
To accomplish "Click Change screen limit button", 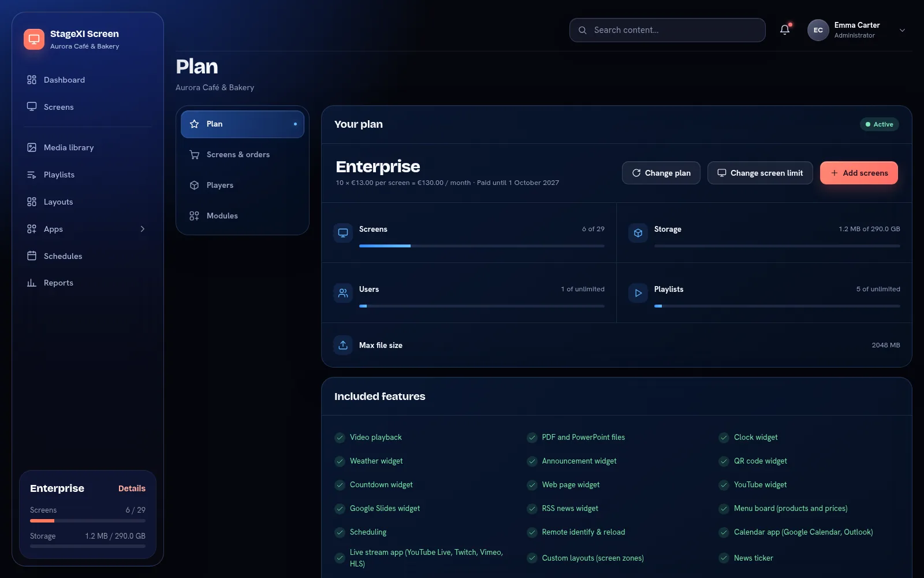I will (x=760, y=173).
